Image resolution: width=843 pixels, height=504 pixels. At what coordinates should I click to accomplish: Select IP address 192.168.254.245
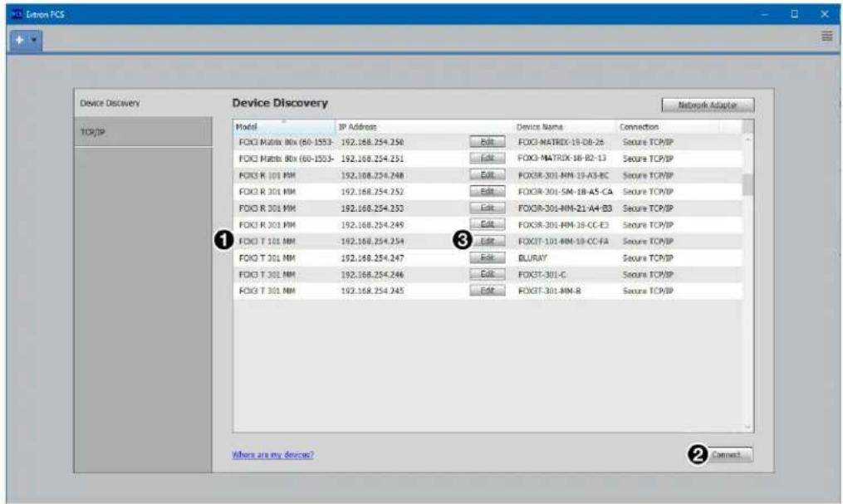(372, 291)
